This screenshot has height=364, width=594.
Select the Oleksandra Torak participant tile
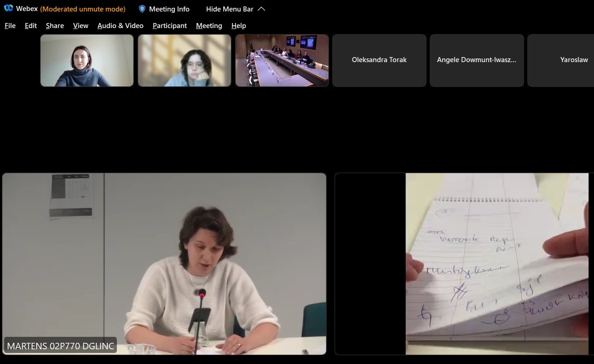click(x=379, y=60)
